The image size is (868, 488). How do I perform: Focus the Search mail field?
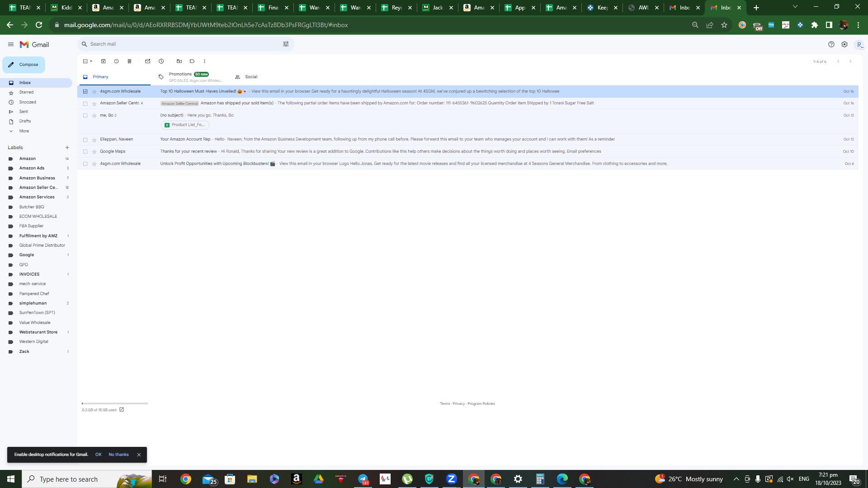pyautogui.click(x=185, y=44)
